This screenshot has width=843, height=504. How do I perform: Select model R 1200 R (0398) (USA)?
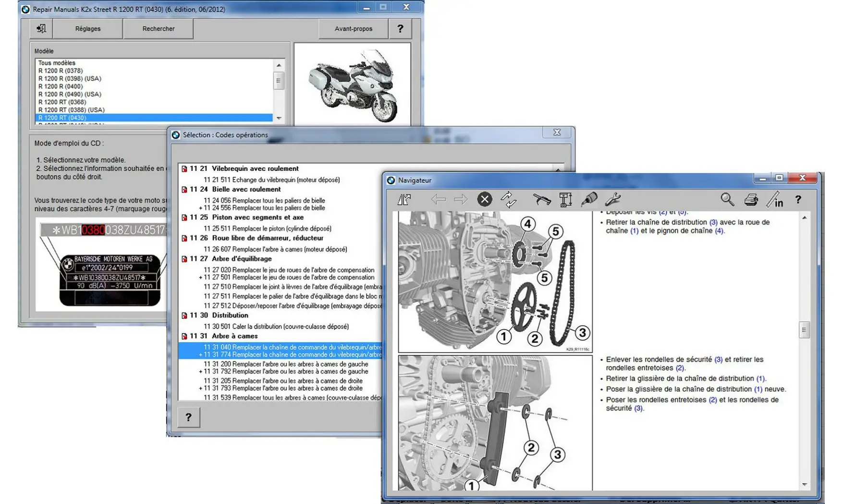pos(70,78)
